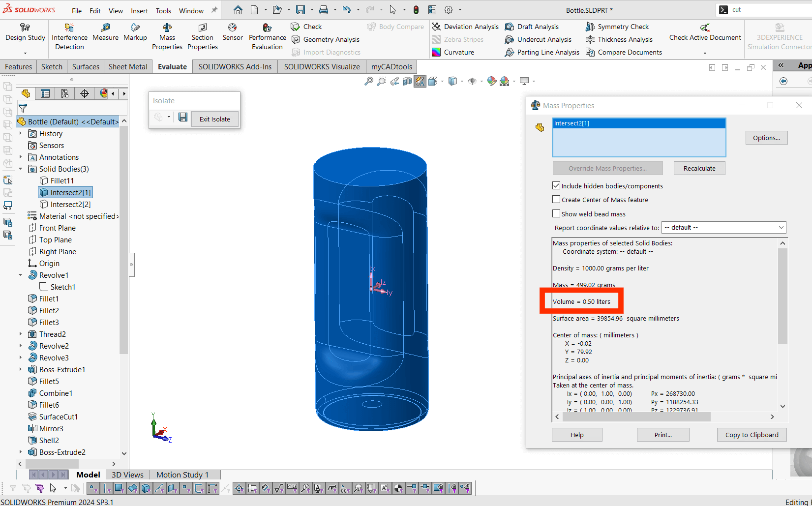Switch to the Sketch tab
Viewport: 812px width, 506px height.
[52, 66]
